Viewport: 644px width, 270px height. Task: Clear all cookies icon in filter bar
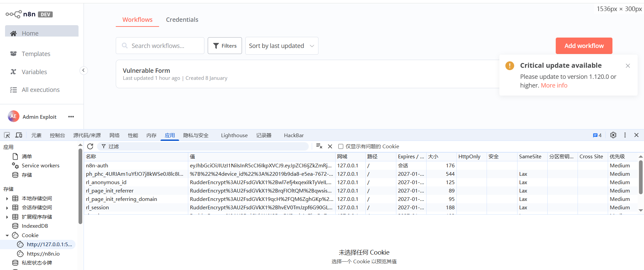pos(319,146)
